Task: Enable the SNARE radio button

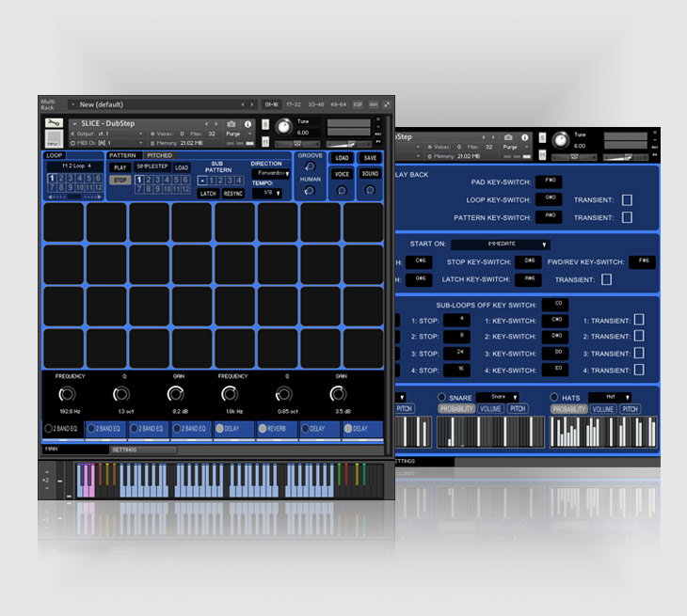Action: [441, 397]
